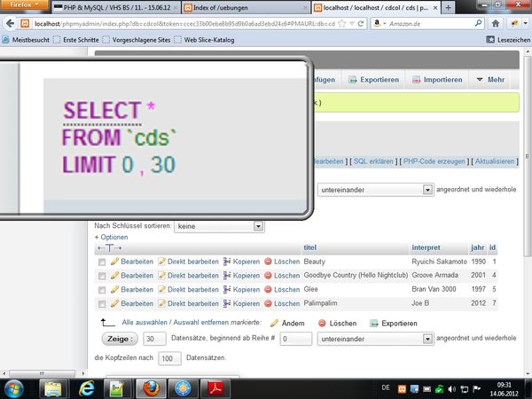Click Direkt bearbeiten for Beauty row
This screenshot has width=532, height=399.
coord(189,262)
